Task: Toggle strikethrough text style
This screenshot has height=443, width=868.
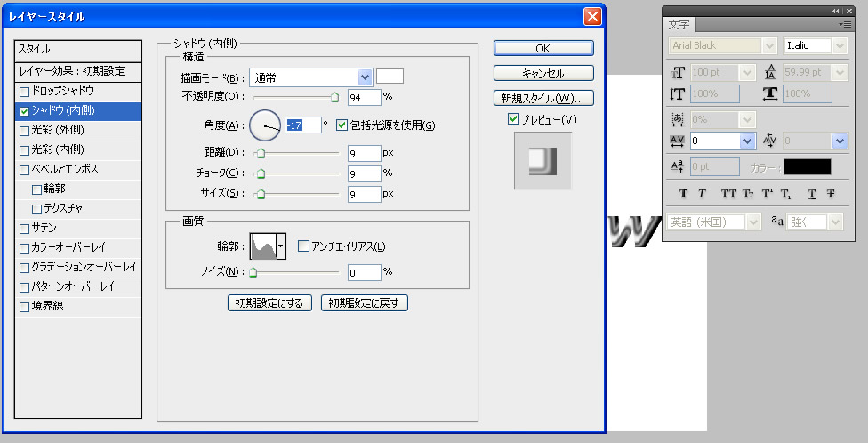Action: [x=831, y=194]
